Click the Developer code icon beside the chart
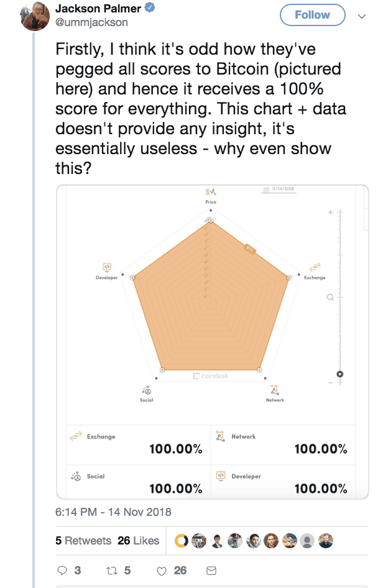This screenshot has width=383, height=588. (107, 267)
